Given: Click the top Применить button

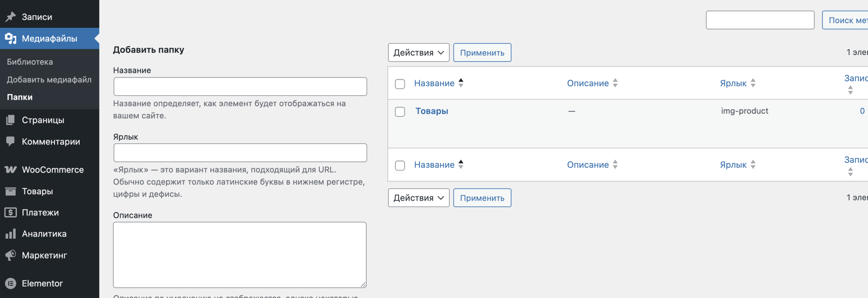Looking at the screenshot, I should click(x=482, y=53).
